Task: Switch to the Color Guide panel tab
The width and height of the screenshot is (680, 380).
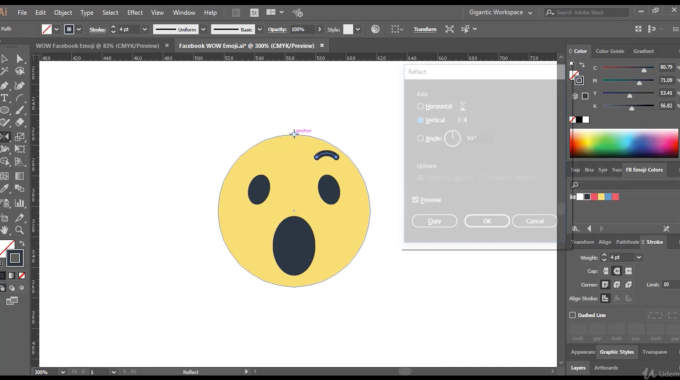Action: pyautogui.click(x=609, y=51)
